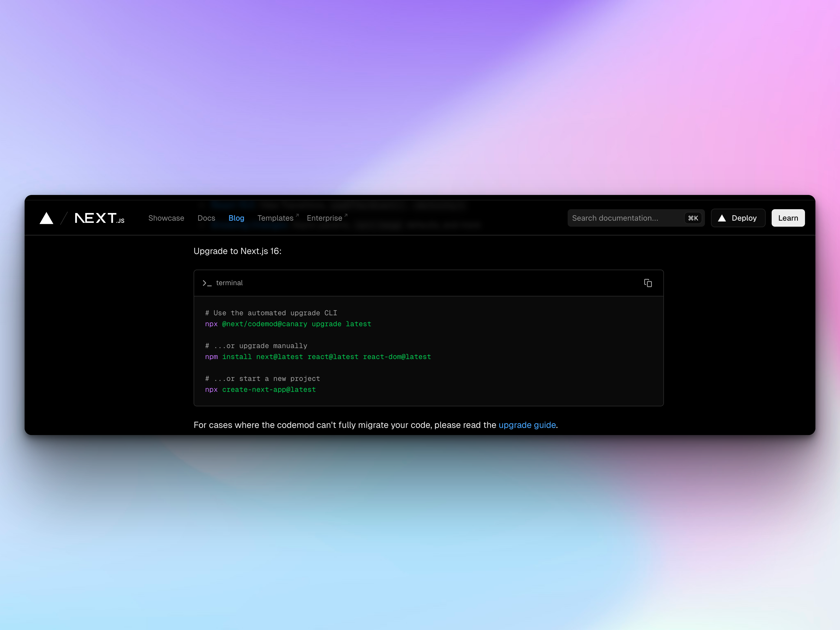Open the Enterprise page
Screen dimensions: 840x630
[324, 218]
